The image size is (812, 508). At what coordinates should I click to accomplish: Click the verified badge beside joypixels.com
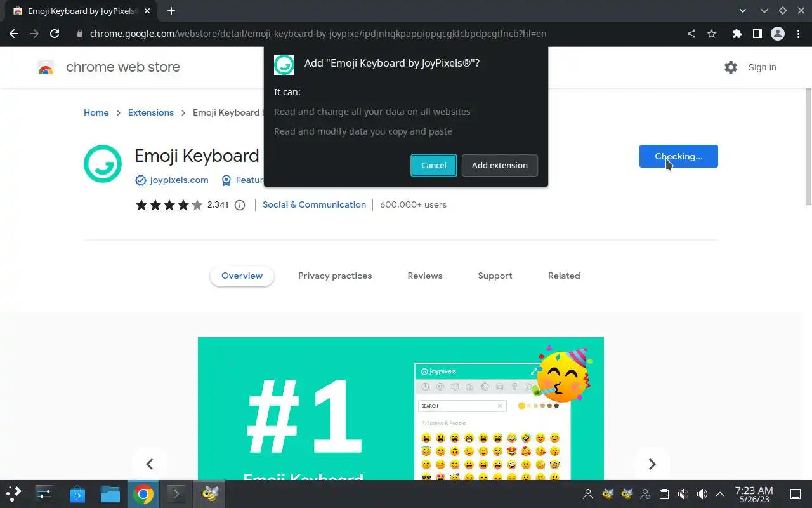(141, 180)
